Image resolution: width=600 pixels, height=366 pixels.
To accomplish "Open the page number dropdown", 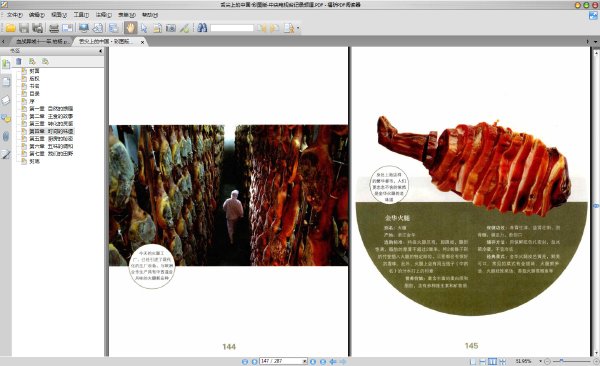I will [305, 361].
